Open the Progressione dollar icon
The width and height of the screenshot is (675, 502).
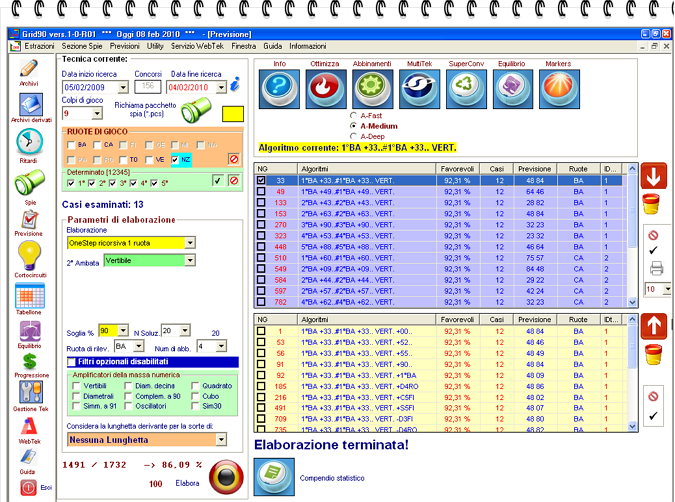[29, 362]
